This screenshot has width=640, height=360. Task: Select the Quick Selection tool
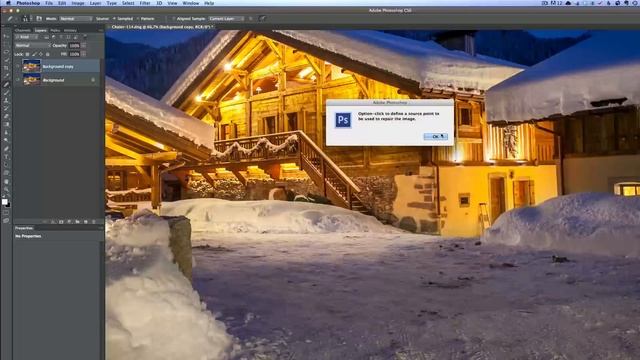pyautogui.click(x=6, y=60)
